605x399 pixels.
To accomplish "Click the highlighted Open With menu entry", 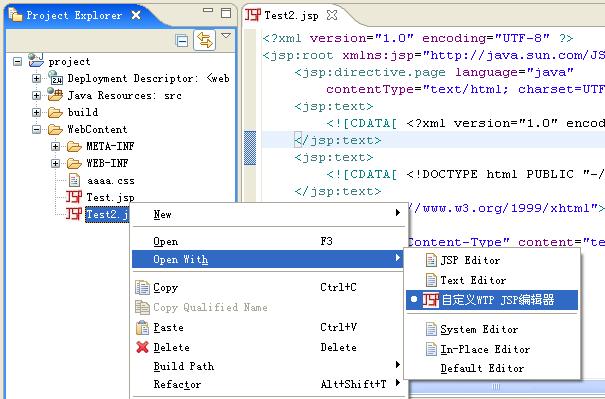I will pos(267,259).
